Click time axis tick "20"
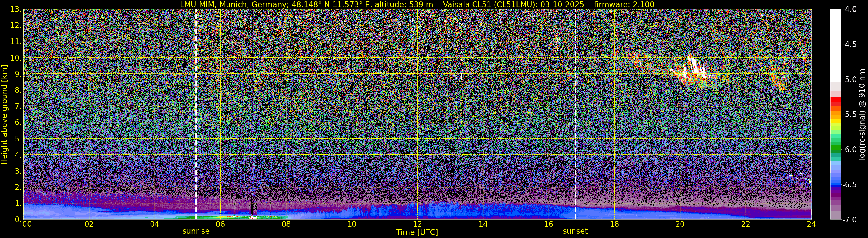The height and width of the screenshot is (238, 868). [x=680, y=224]
